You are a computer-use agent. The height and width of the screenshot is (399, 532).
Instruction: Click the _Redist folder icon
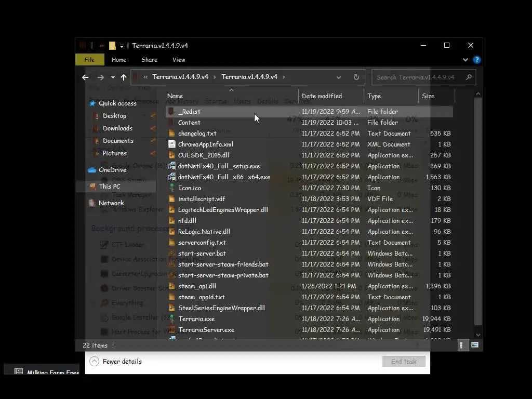(171, 111)
